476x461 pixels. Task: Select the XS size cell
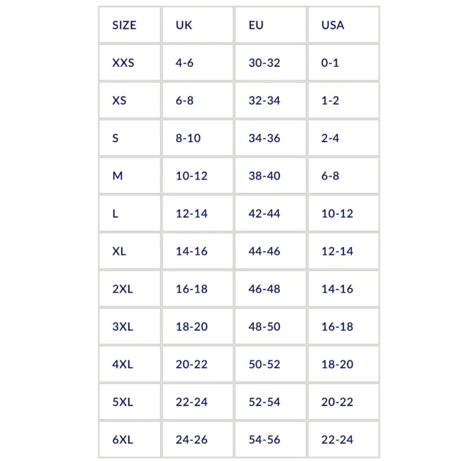pyautogui.click(x=130, y=100)
